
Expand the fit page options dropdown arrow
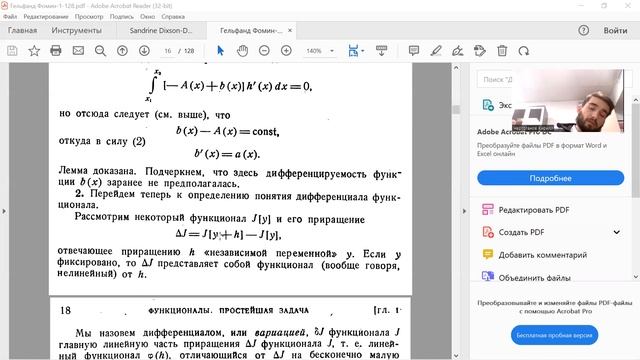(363, 51)
